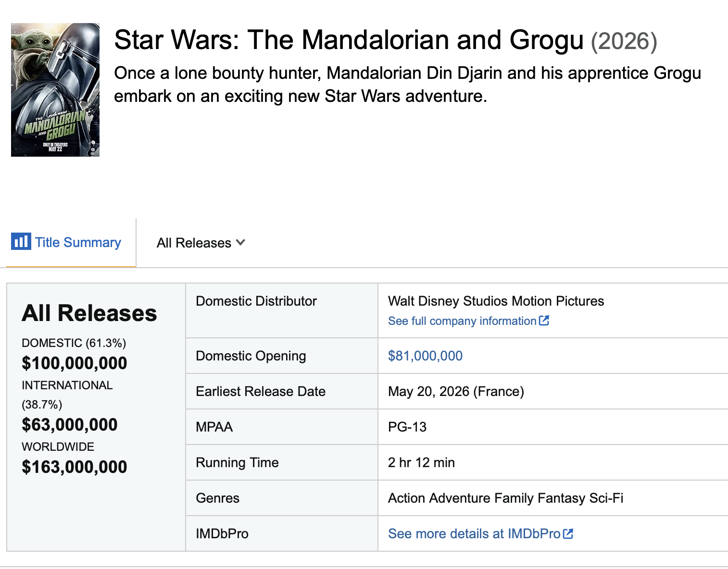Screen dimensions: 728x569
Task: Click the movie title heading
Action: pos(349,40)
